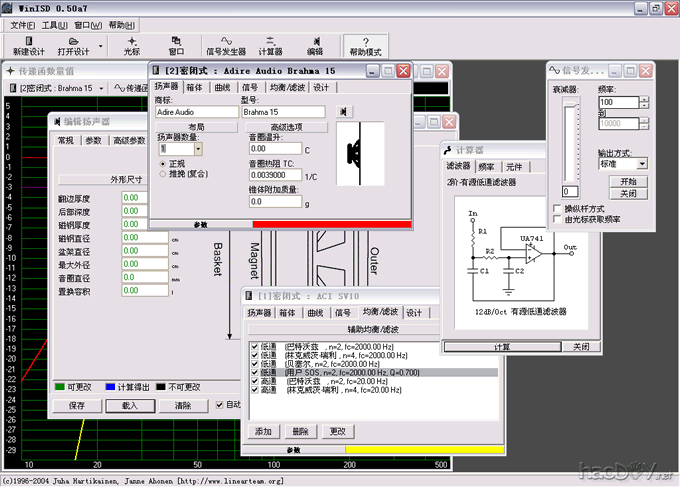Click the 衰减器 attenuator slider
The width and height of the screenshot is (680, 487).
571,140
